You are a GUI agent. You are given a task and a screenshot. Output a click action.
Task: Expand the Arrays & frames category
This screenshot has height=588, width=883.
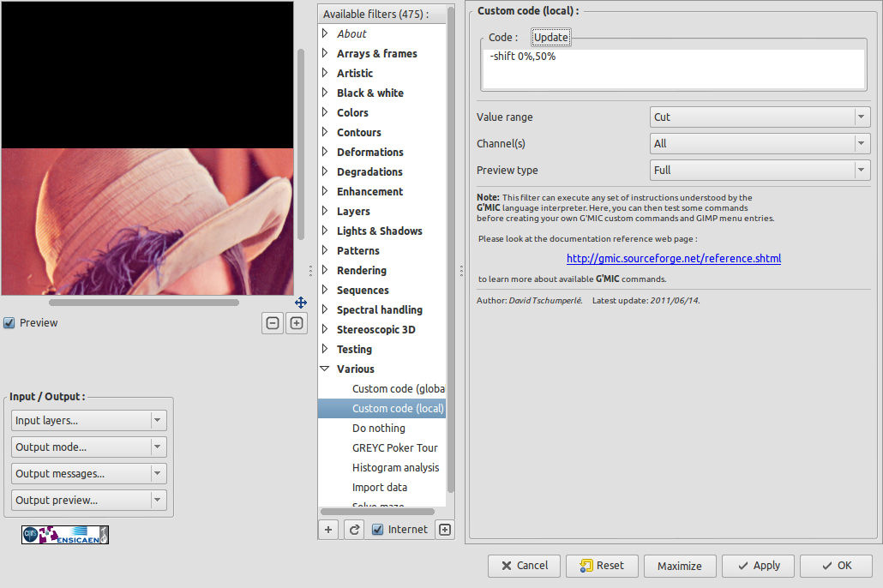pyautogui.click(x=325, y=53)
